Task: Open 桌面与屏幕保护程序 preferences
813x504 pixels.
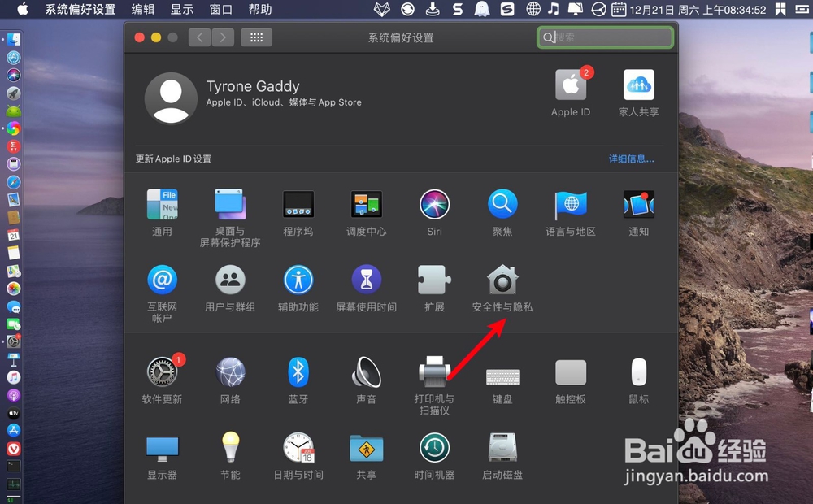Action: coord(230,204)
